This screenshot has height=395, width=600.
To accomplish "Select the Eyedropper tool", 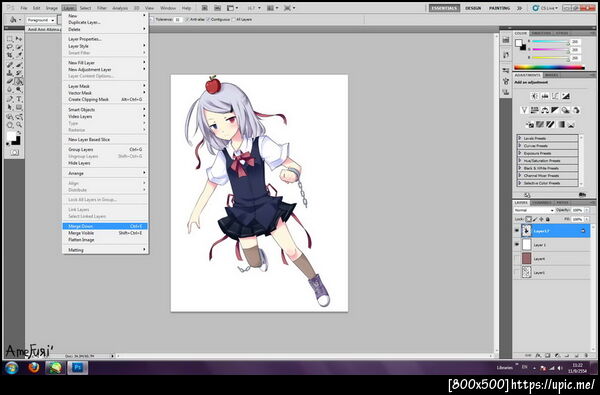I will click(x=19, y=55).
